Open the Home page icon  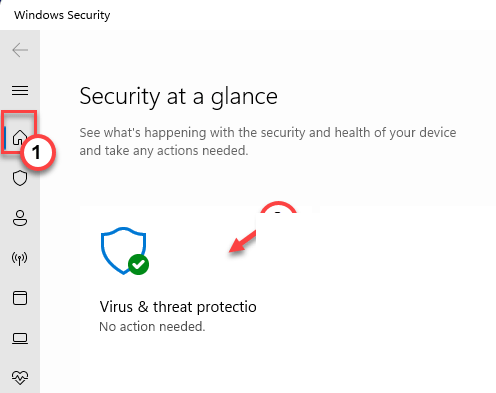(x=19, y=137)
